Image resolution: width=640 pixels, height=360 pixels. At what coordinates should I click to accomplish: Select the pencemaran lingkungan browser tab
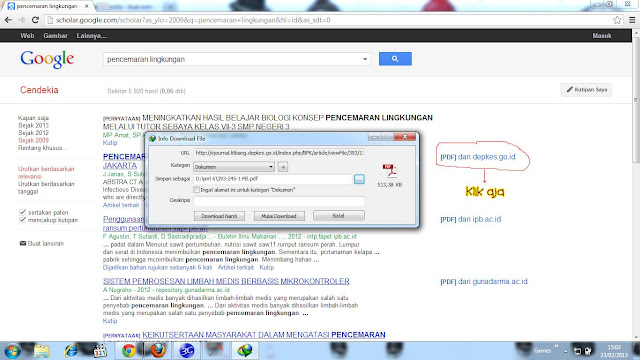click(x=47, y=6)
